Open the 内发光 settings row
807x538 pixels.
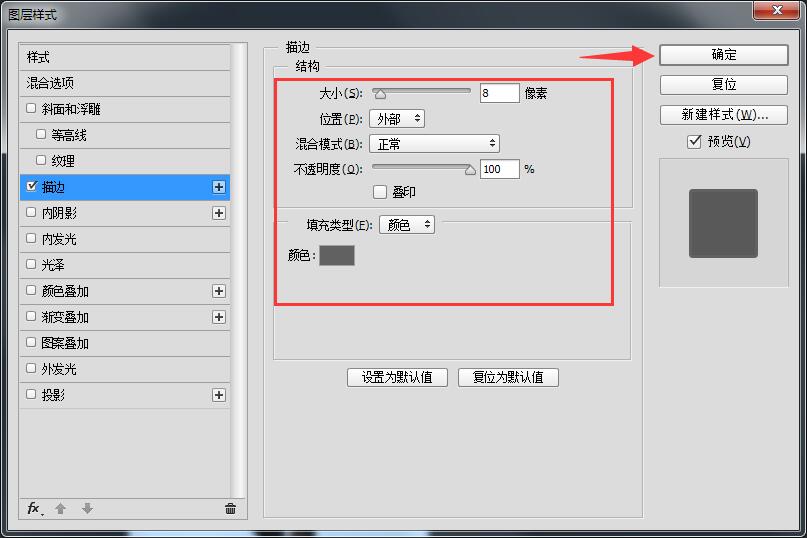click(x=125, y=239)
